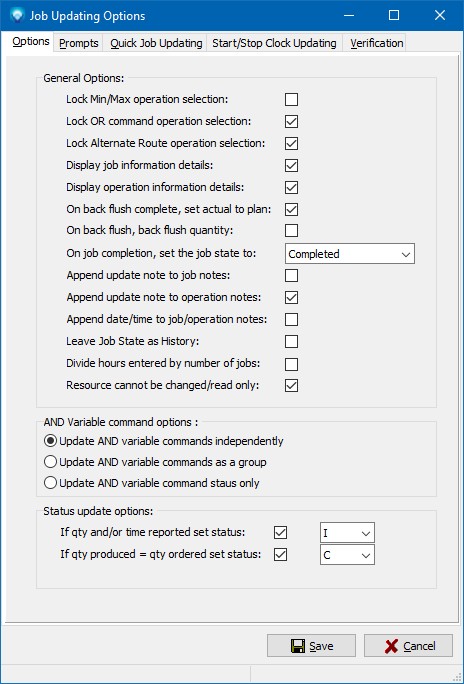The image size is (464, 684).
Task: Open the job state Completed dropdown
Action: (350, 254)
